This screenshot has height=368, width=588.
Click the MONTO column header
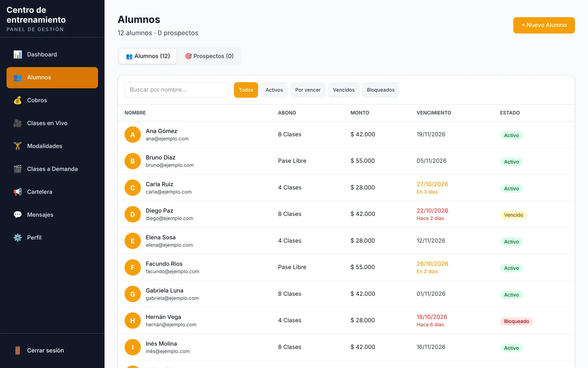coord(360,113)
